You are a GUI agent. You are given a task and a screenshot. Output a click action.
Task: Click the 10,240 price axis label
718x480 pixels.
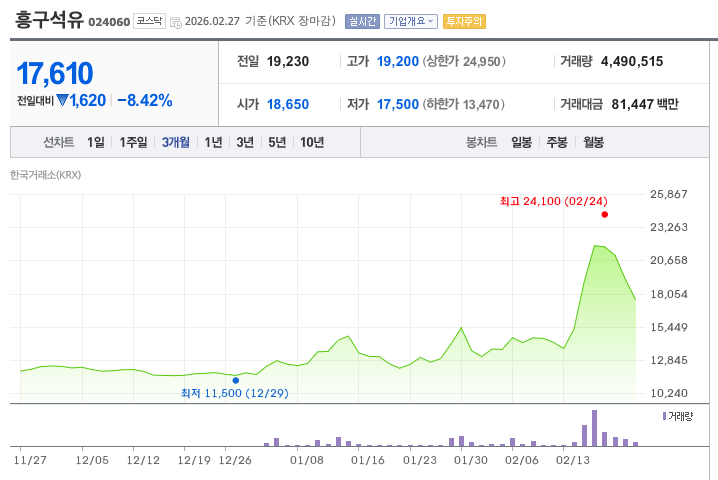click(x=669, y=393)
